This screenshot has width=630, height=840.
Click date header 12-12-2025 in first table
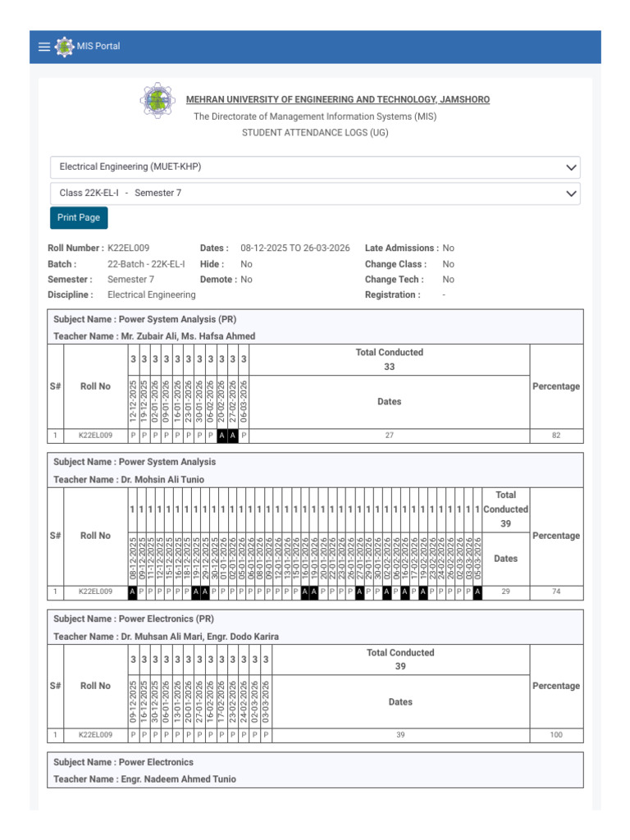(x=133, y=402)
